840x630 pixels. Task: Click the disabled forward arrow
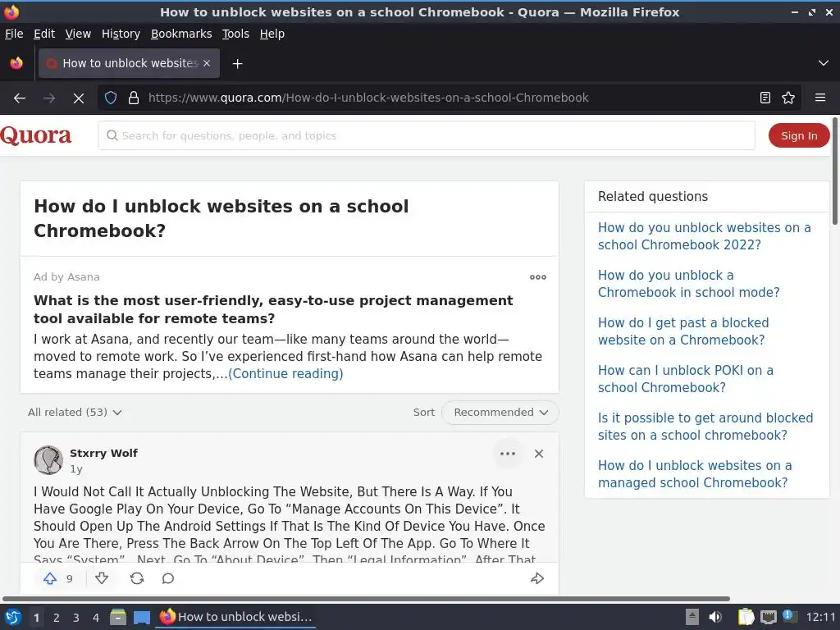pyautogui.click(x=49, y=98)
